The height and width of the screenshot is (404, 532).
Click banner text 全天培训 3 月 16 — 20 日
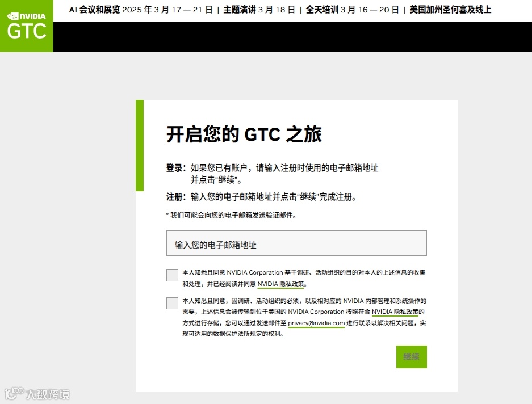(352, 10)
